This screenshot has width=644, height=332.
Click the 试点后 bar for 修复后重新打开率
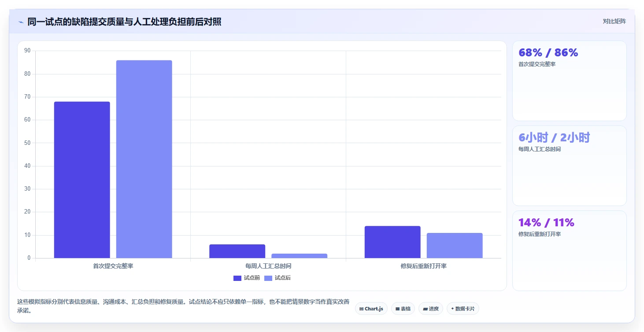[455, 245]
